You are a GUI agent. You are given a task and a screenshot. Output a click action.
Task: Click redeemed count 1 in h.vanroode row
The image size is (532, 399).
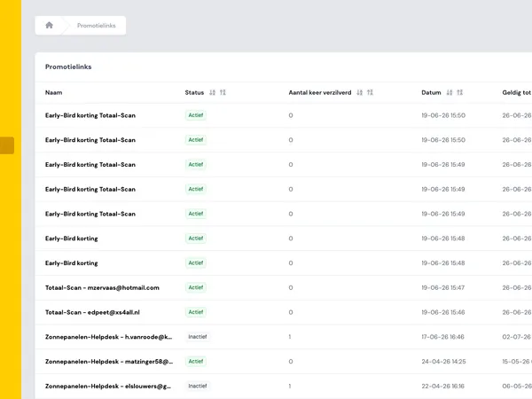click(290, 337)
